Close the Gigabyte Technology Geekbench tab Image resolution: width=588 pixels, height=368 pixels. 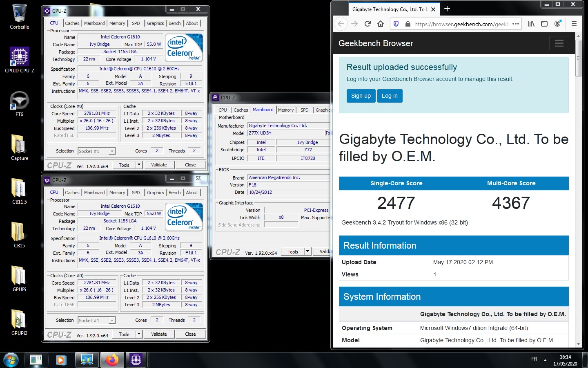click(x=433, y=9)
